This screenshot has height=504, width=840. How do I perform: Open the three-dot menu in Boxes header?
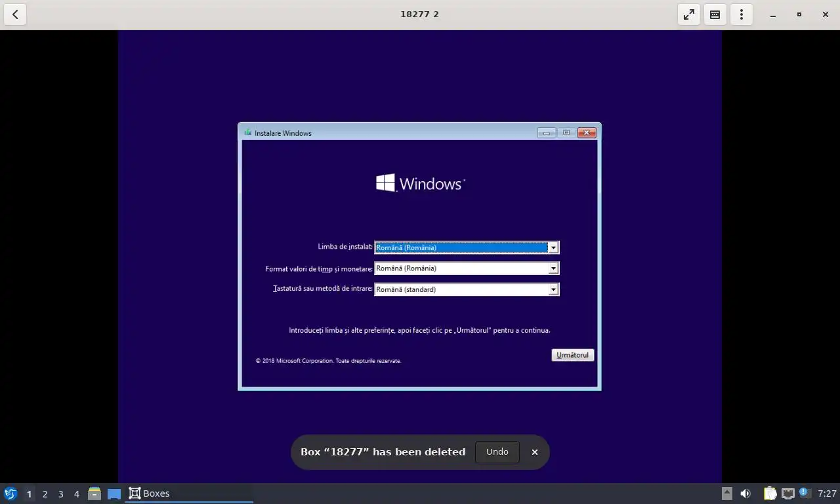point(742,14)
